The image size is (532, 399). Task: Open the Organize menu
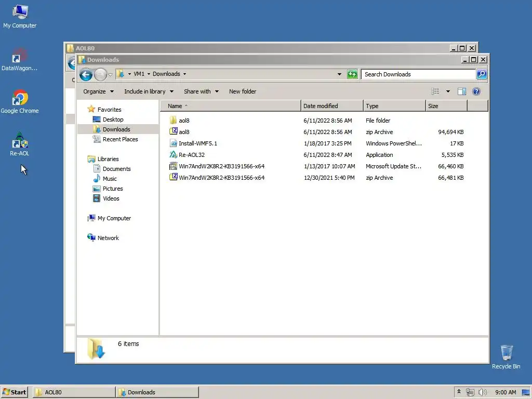98,91
